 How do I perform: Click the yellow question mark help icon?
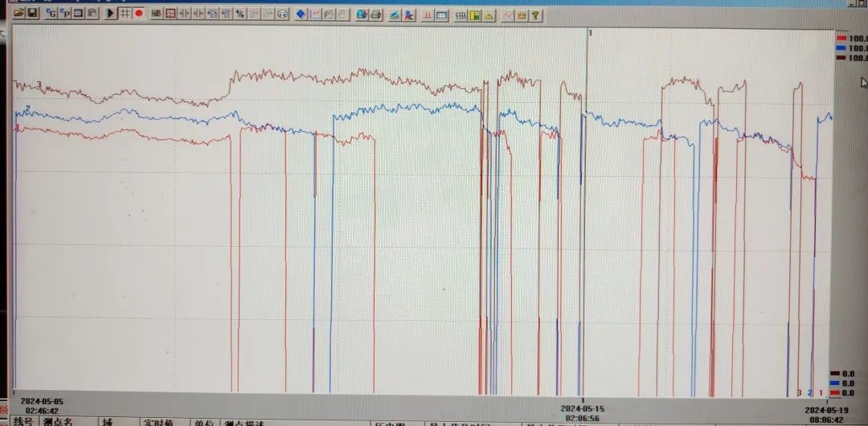[x=535, y=14]
